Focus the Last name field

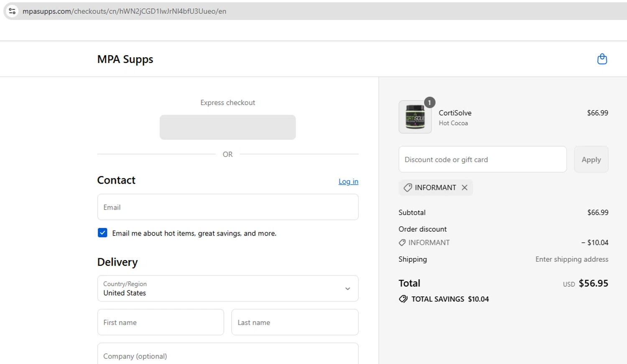click(295, 322)
